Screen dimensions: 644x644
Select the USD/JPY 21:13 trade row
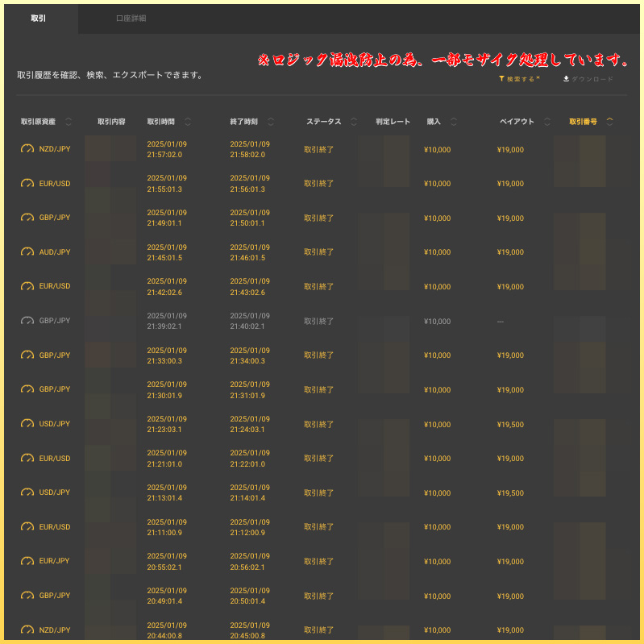322,492
